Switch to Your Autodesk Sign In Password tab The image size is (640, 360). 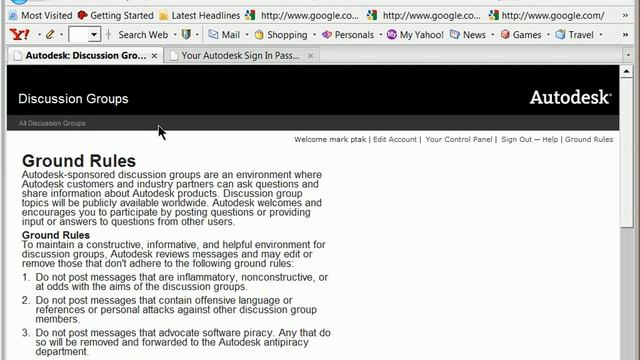[x=241, y=56]
